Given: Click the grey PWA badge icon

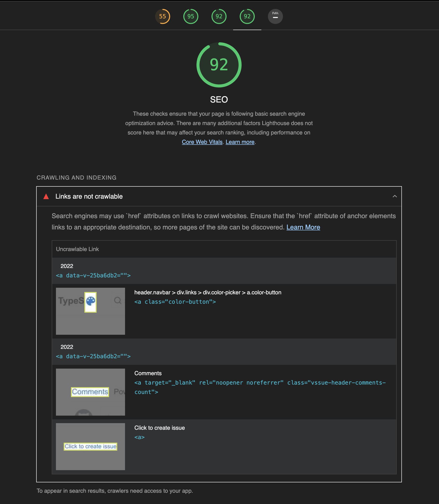Looking at the screenshot, I should (275, 16).
